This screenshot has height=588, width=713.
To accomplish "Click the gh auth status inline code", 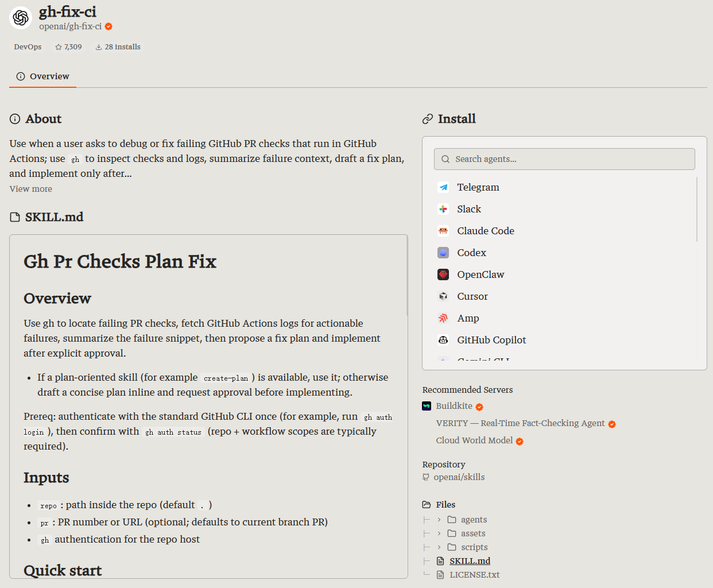I will pyautogui.click(x=173, y=432).
